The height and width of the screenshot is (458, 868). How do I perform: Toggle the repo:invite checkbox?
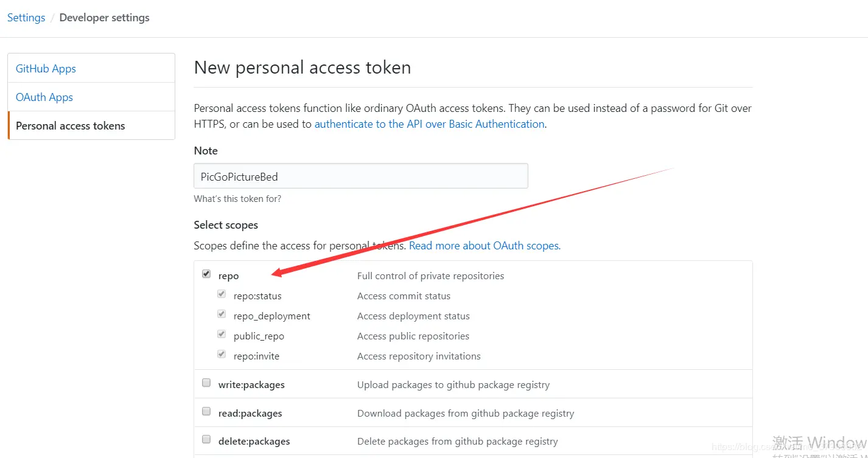click(222, 355)
